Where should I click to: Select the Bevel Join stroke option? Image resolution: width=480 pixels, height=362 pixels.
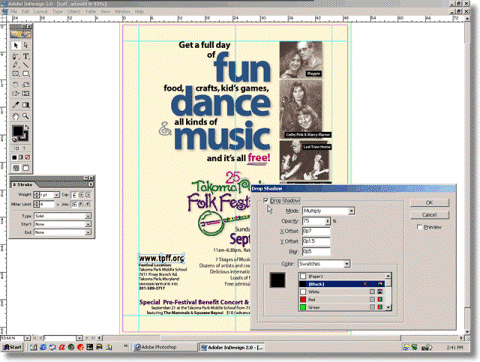point(88,204)
